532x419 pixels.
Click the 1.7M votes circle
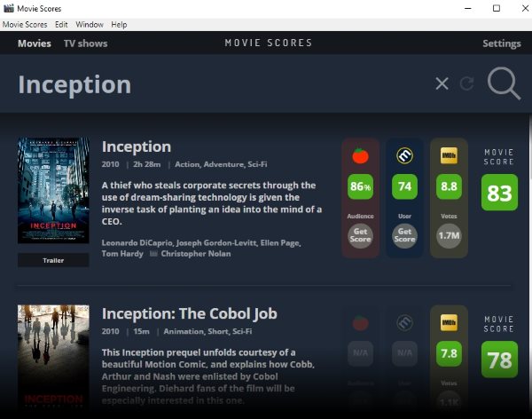click(x=449, y=235)
